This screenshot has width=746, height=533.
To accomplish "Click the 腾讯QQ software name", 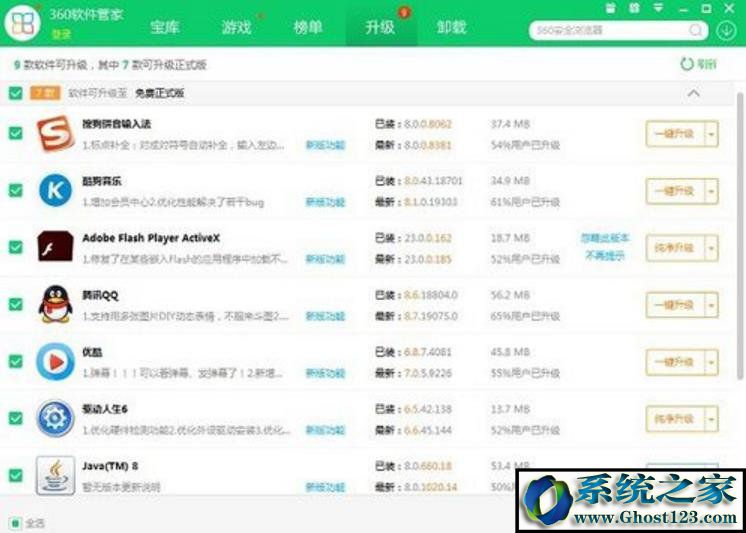I will click(x=100, y=295).
